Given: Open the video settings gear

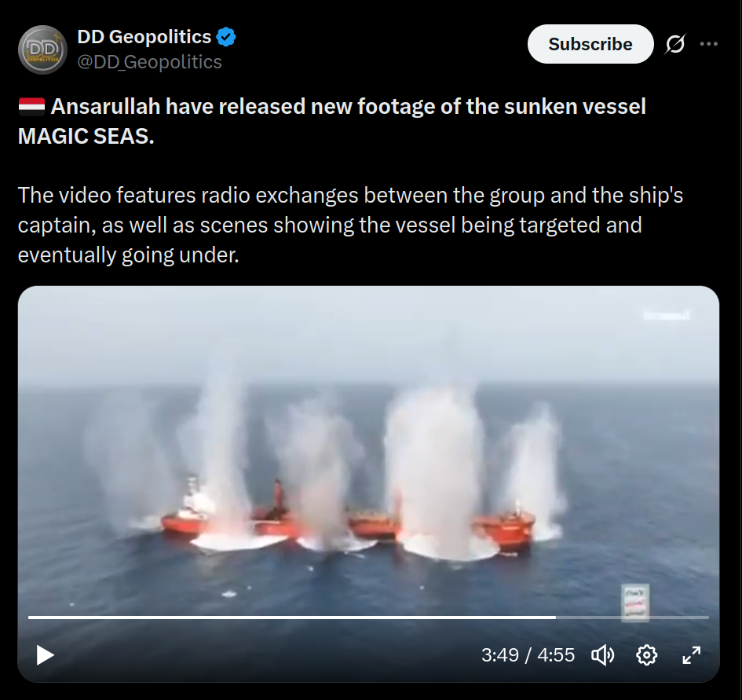Looking at the screenshot, I should click(647, 655).
